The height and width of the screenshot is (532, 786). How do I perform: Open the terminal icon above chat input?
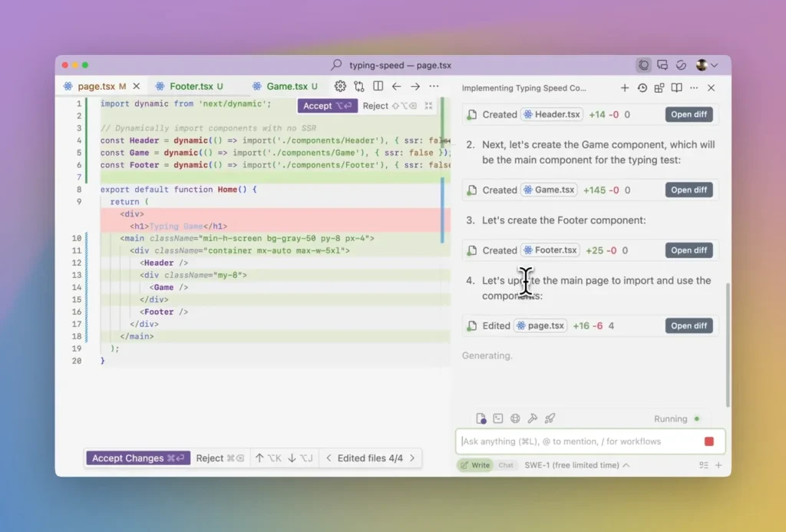(x=497, y=418)
